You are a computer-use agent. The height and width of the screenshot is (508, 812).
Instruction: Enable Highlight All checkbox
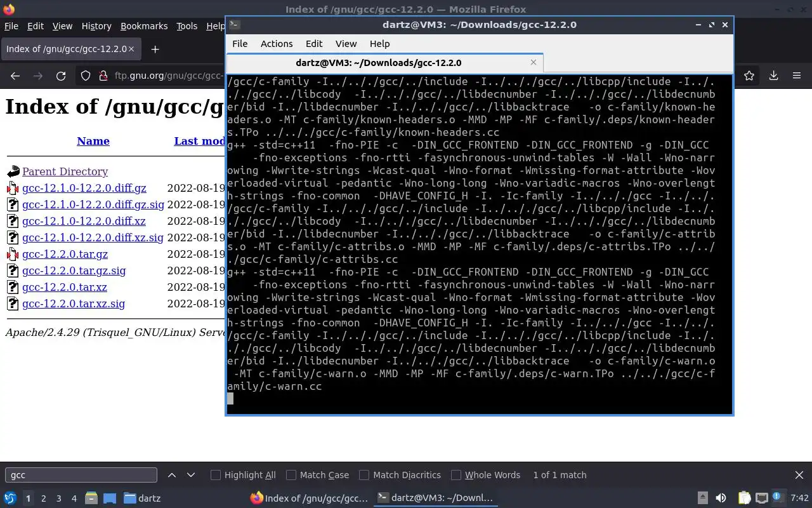[216, 475]
